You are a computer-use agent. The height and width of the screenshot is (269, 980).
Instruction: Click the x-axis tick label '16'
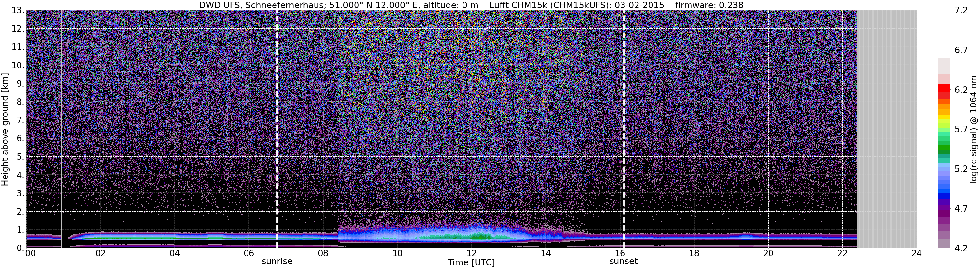click(x=620, y=253)
